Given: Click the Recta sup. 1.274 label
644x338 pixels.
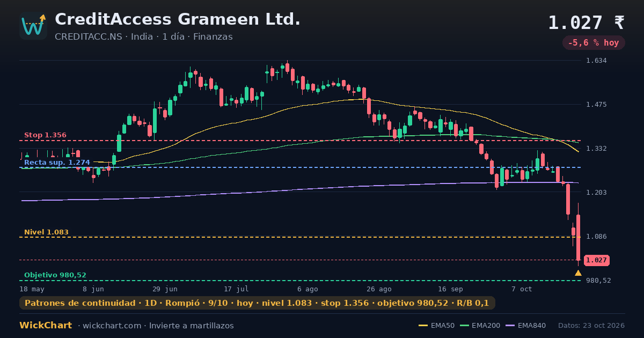Looking at the screenshot, I should 57,162.
